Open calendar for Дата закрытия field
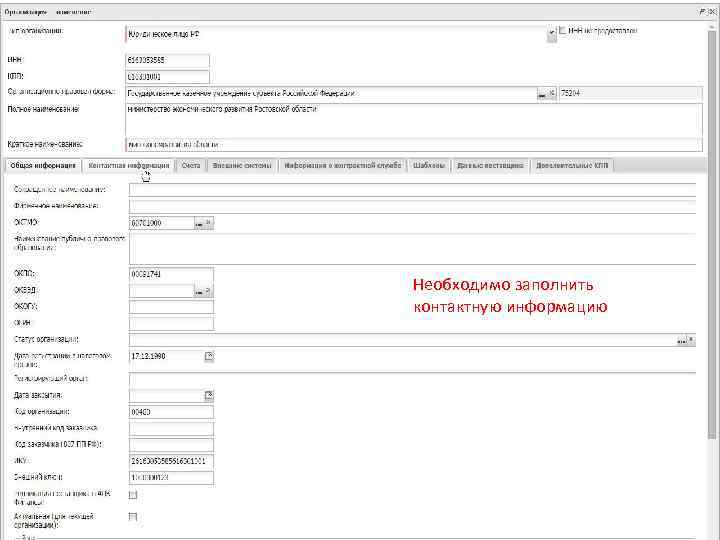The width and height of the screenshot is (720, 540). click(x=209, y=395)
